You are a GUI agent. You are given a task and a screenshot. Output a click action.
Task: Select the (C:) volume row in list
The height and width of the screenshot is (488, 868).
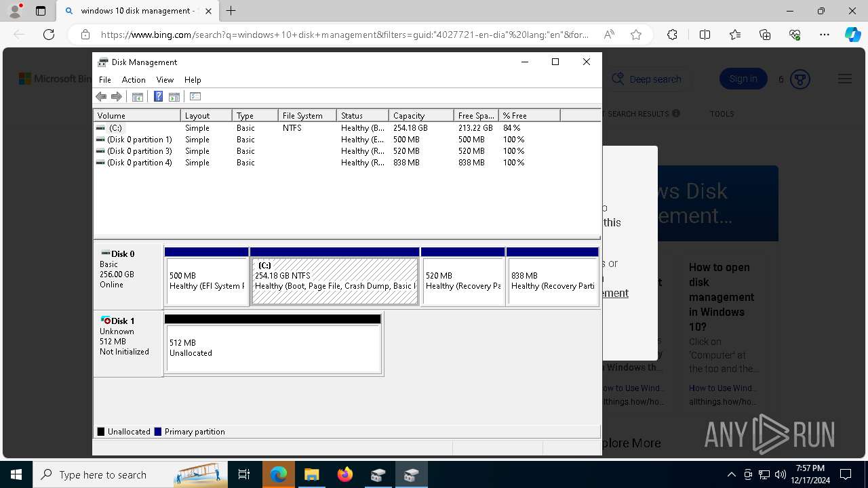[x=347, y=128]
